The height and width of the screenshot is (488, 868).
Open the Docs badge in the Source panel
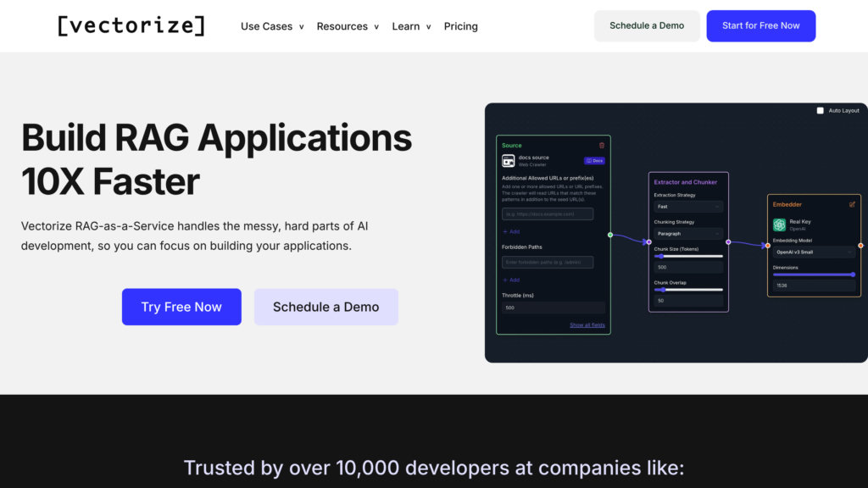click(x=594, y=160)
